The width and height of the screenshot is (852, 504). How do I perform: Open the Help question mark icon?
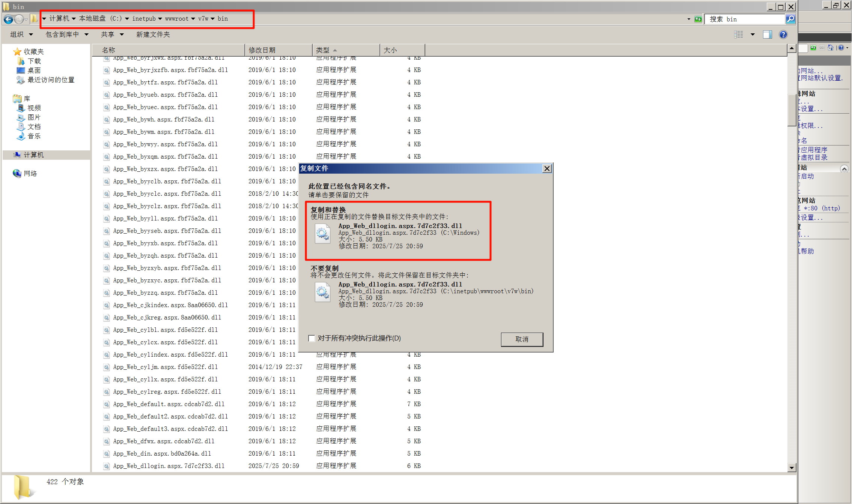[x=783, y=34]
